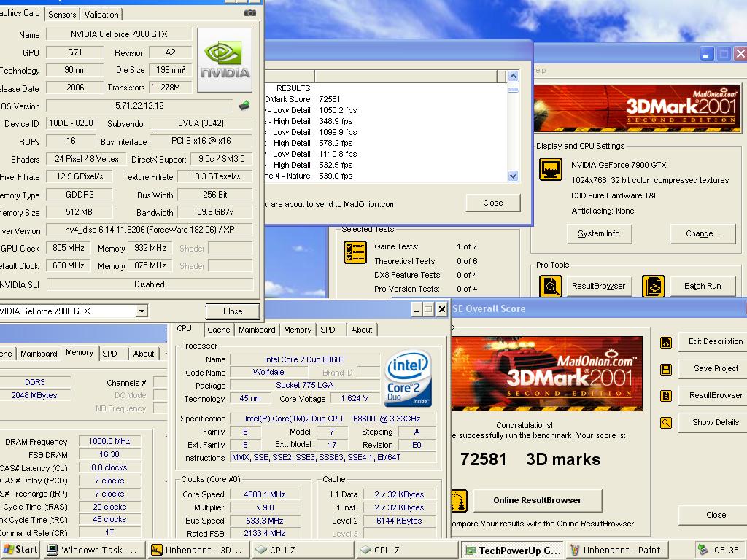Open the SPD tab in CPU-Z processor window
The width and height of the screenshot is (747, 560).
click(328, 330)
